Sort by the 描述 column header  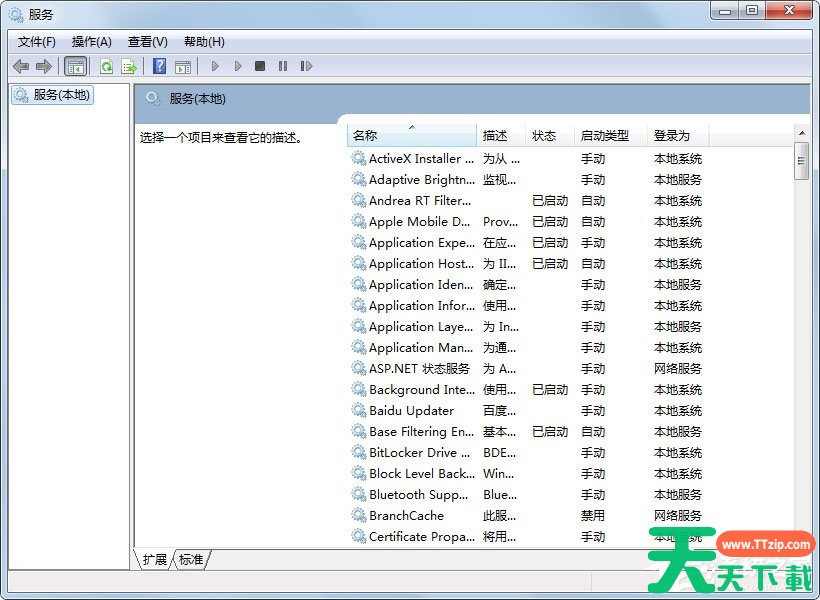point(501,135)
